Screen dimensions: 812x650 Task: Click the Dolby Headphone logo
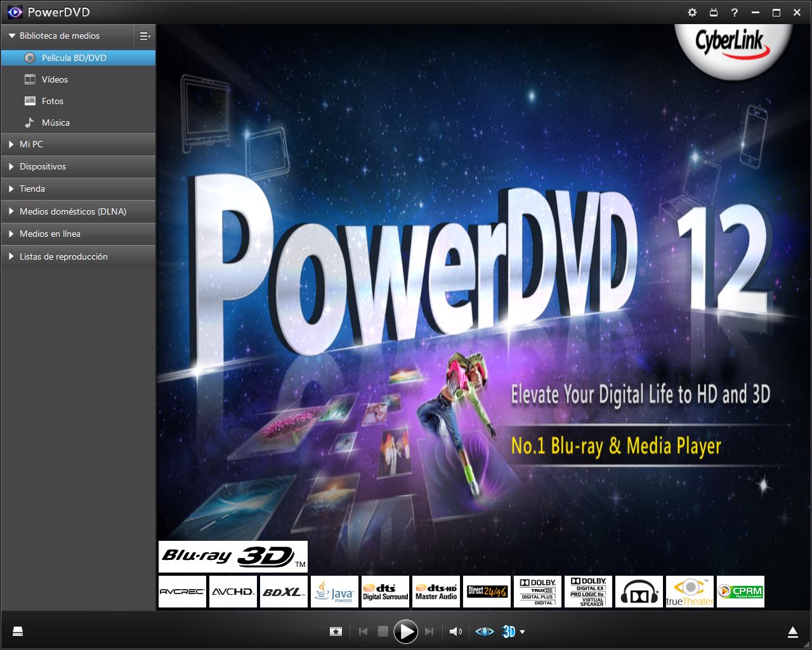point(639,592)
